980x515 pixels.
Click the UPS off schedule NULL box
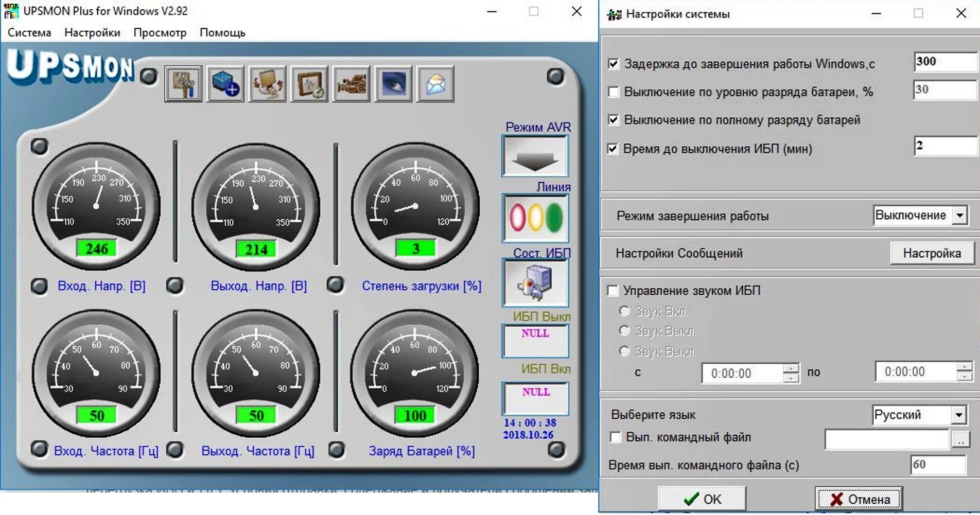(535, 341)
